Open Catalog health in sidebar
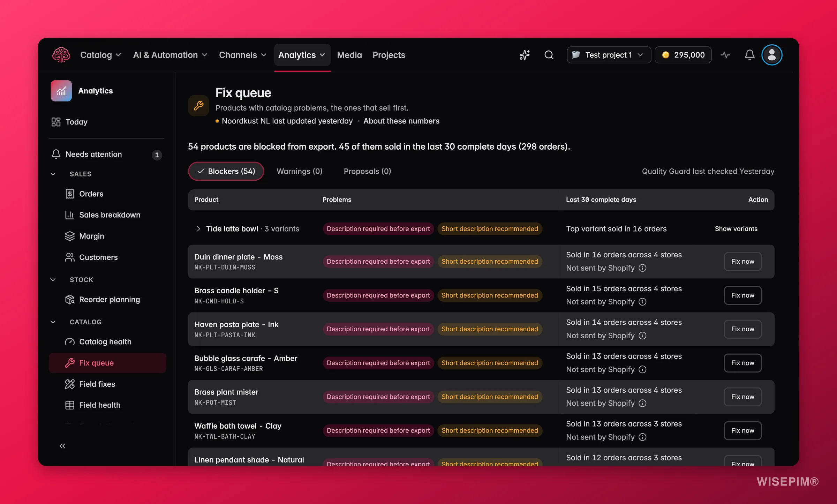The height and width of the screenshot is (504, 837). coord(107,342)
